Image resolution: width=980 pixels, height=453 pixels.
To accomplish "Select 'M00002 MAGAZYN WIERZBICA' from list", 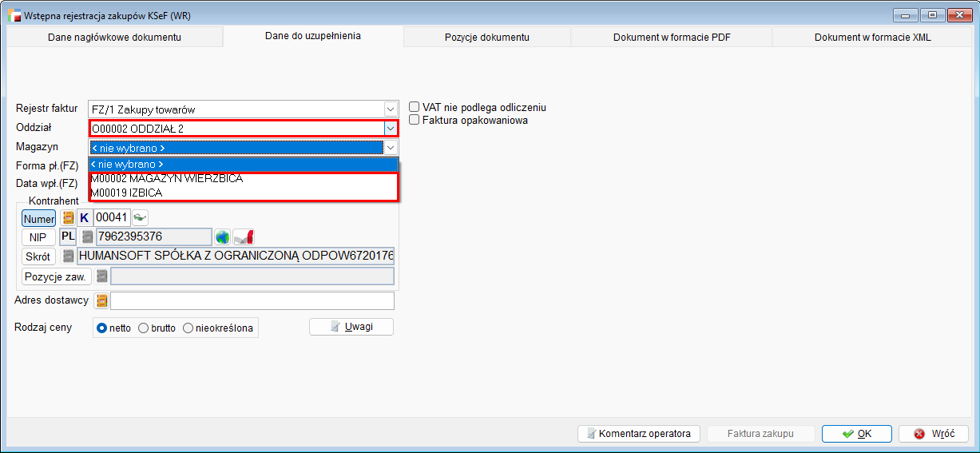I will point(167,178).
